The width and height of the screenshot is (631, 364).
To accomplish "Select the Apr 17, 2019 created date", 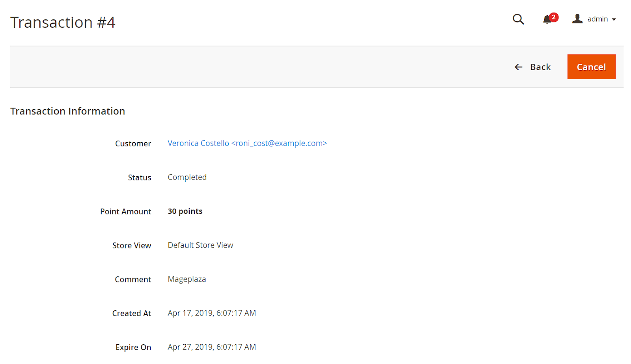I will [x=211, y=313].
